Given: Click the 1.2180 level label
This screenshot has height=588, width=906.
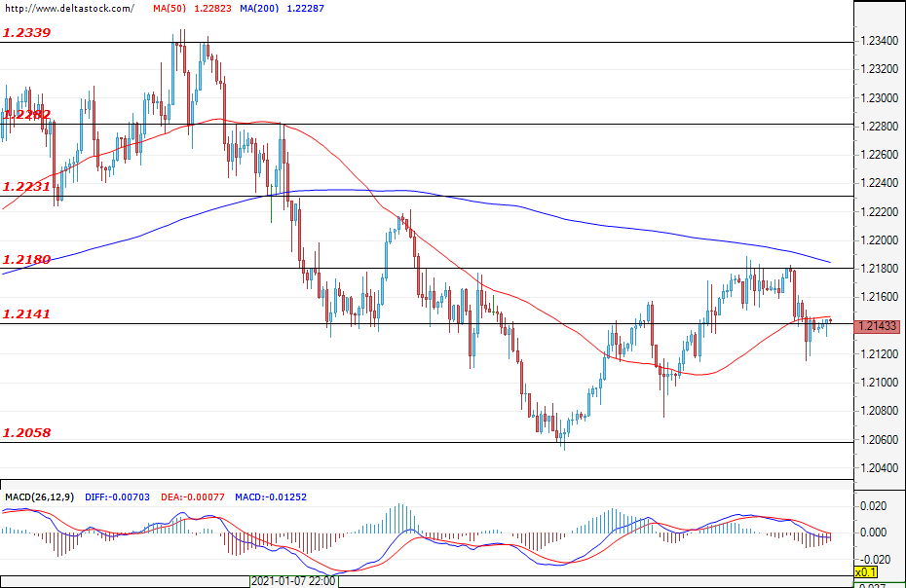Looking at the screenshot, I should click(26, 259).
